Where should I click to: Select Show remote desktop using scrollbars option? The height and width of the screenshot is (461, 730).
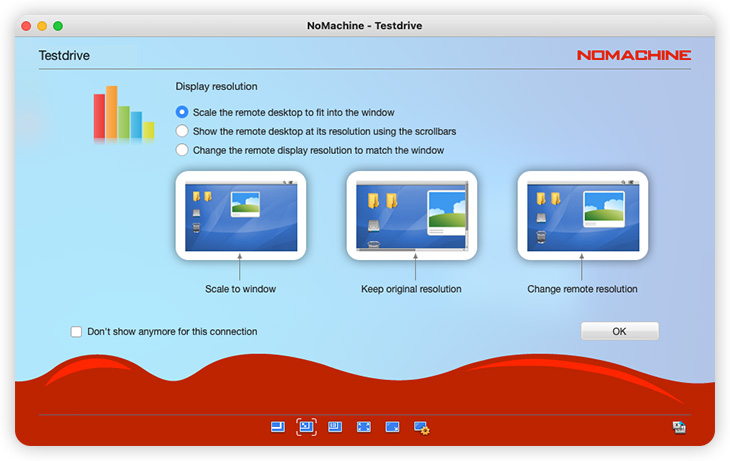pyautogui.click(x=182, y=131)
